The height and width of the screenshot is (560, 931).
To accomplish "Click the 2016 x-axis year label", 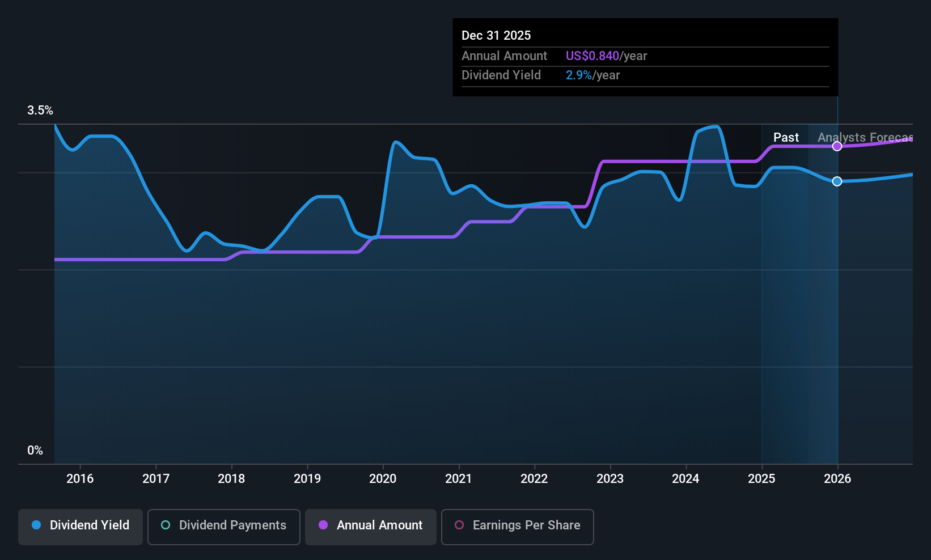I will 80,479.
